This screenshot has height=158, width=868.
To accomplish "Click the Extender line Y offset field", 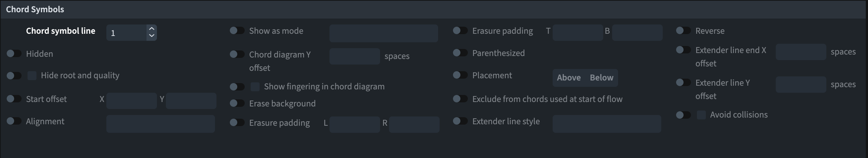I will point(801,85).
